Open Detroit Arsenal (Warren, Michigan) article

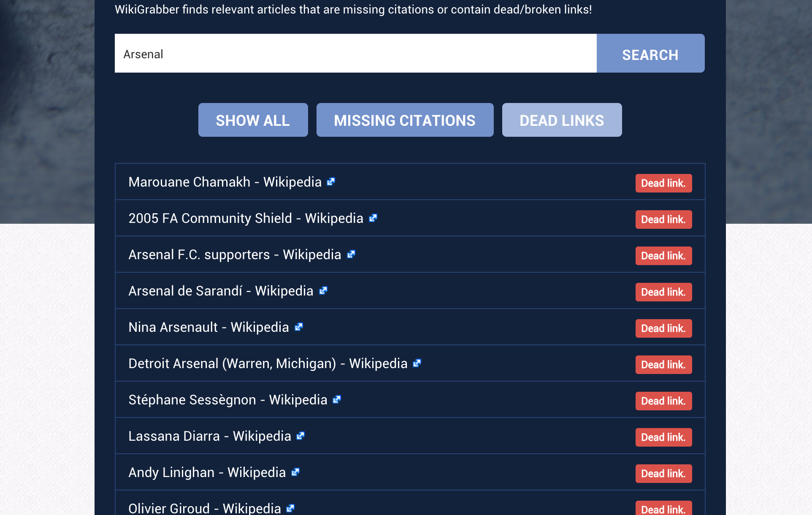pyautogui.click(x=268, y=363)
